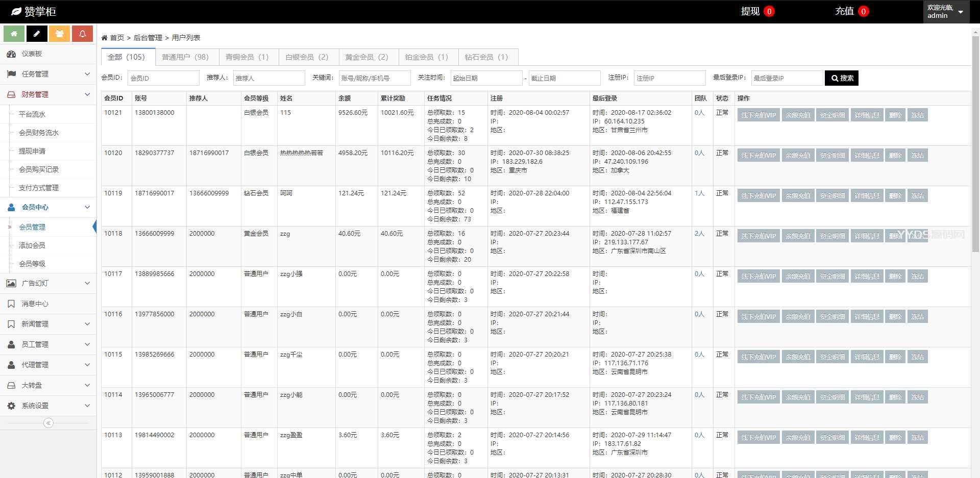Expand the 任务管理 menu chevron
980x478 pixels.
[x=87, y=74]
